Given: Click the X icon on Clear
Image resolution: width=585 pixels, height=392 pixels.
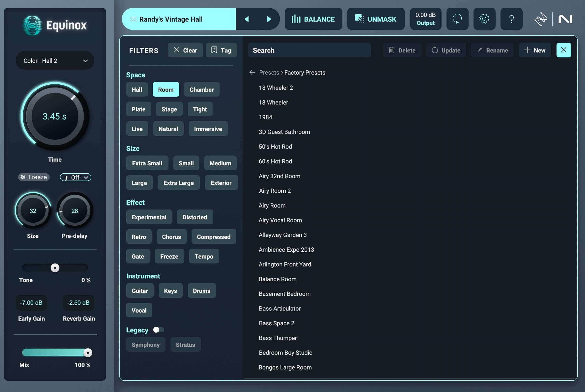Looking at the screenshot, I should click(x=176, y=50).
